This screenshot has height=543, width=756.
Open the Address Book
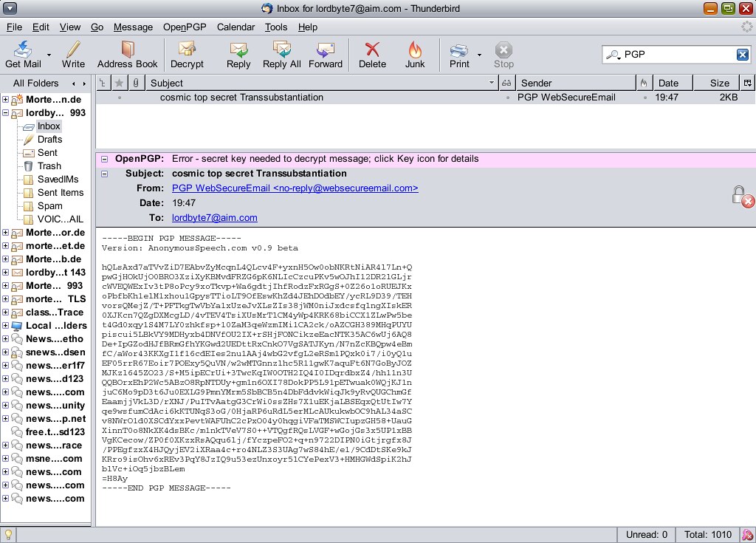pyautogui.click(x=127, y=55)
